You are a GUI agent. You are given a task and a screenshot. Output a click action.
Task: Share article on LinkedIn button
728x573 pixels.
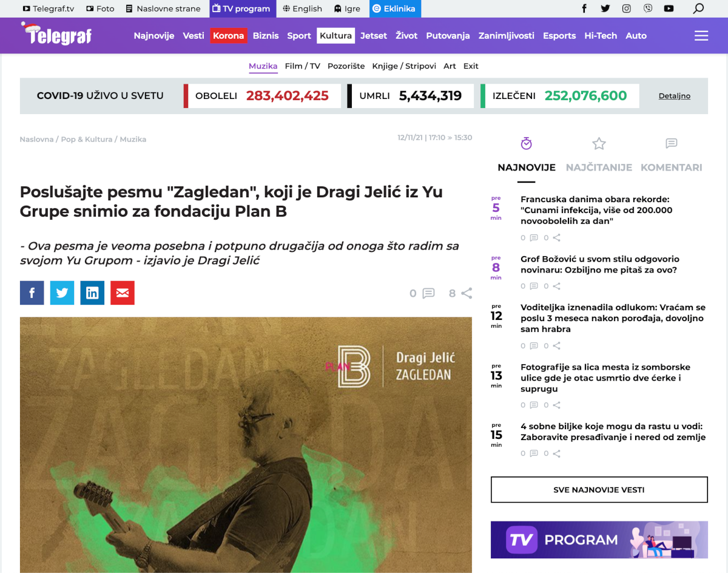92,293
